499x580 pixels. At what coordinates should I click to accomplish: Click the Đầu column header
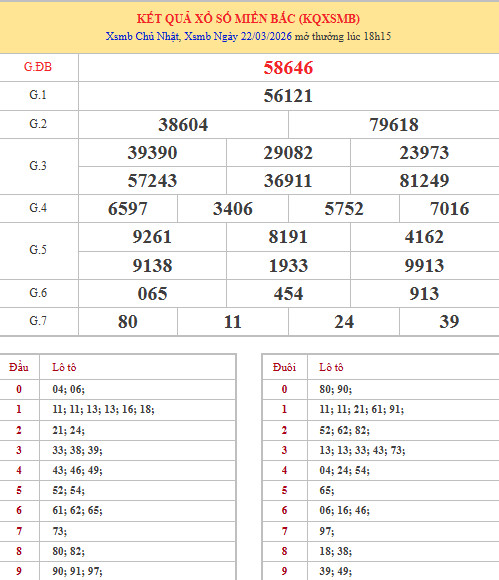[x=19, y=367]
